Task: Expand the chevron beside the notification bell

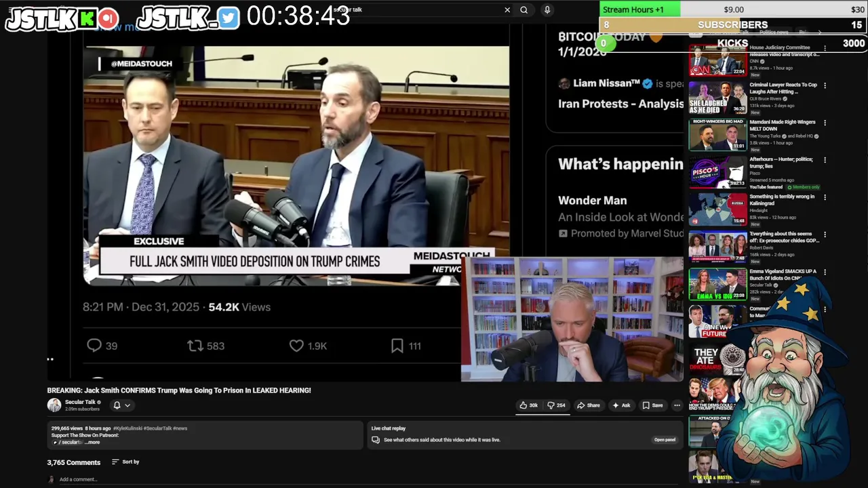Action: 127,405
